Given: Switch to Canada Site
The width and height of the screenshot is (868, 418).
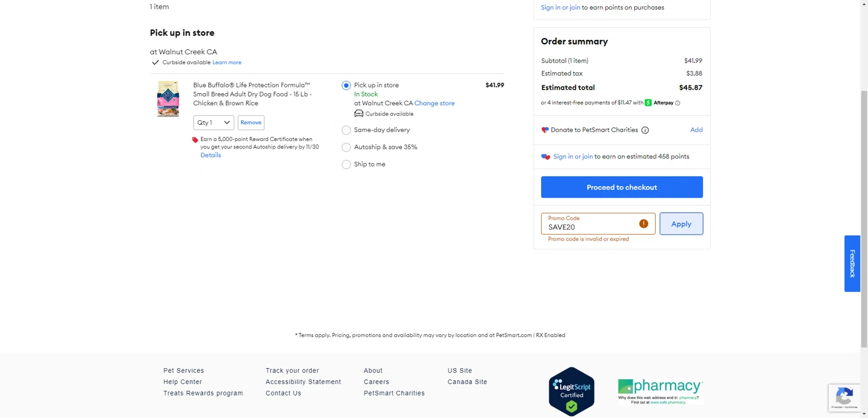Looking at the screenshot, I should (468, 382).
